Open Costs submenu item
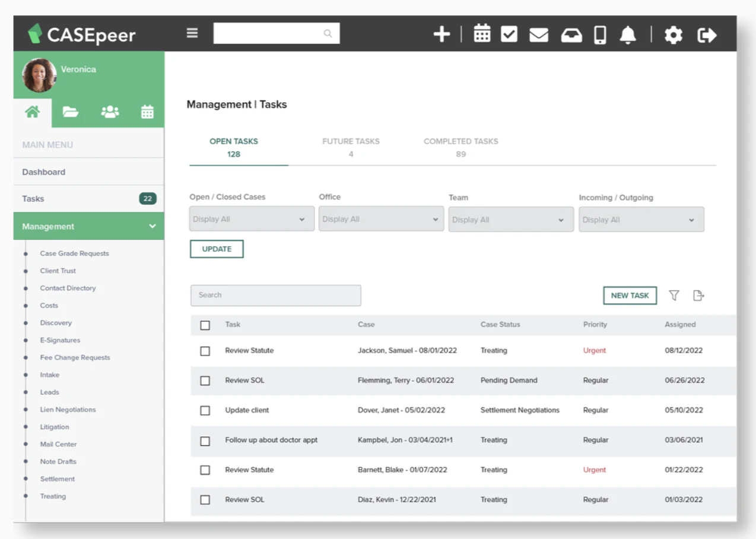756x539 pixels. (49, 305)
